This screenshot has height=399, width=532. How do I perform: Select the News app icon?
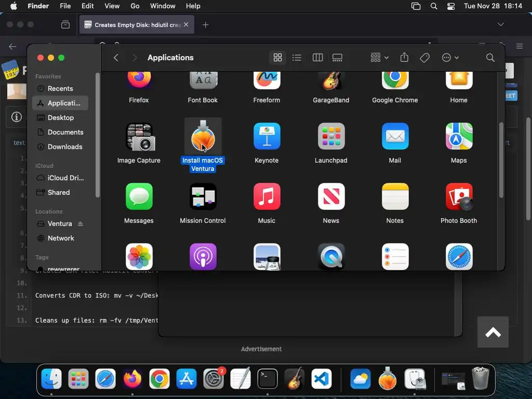331,196
